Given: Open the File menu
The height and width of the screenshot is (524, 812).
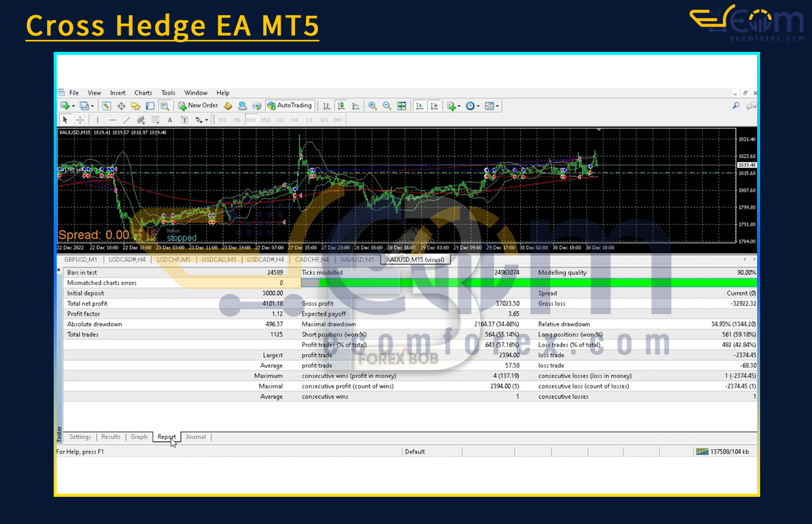Looking at the screenshot, I should tap(74, 93).
